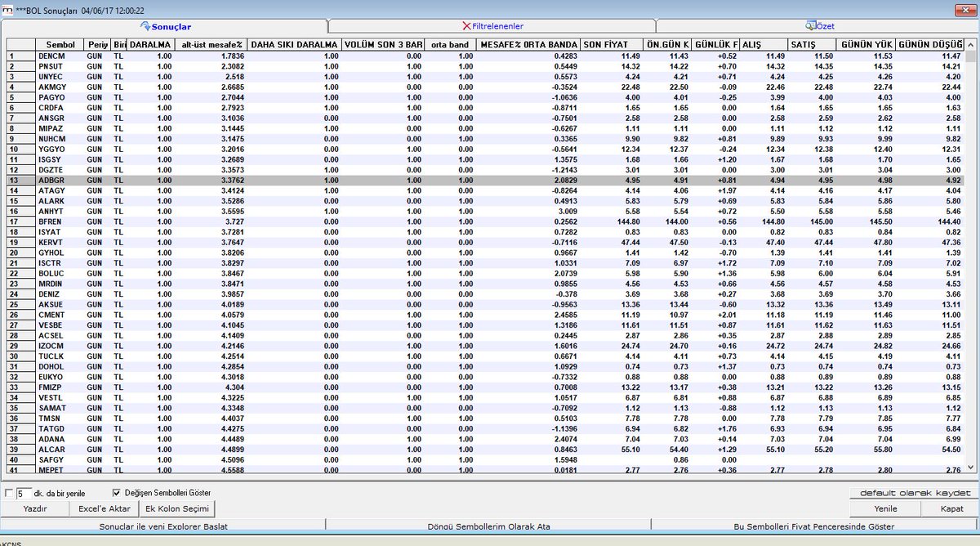Sort by the DARALMA column header

click(x=150, y=44)
